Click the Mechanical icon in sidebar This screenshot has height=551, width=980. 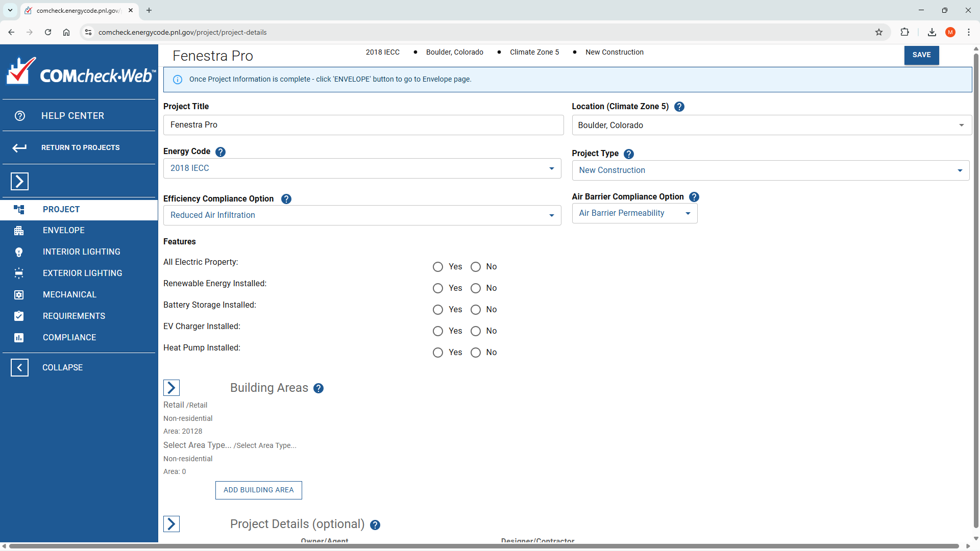tap(19, 295)
